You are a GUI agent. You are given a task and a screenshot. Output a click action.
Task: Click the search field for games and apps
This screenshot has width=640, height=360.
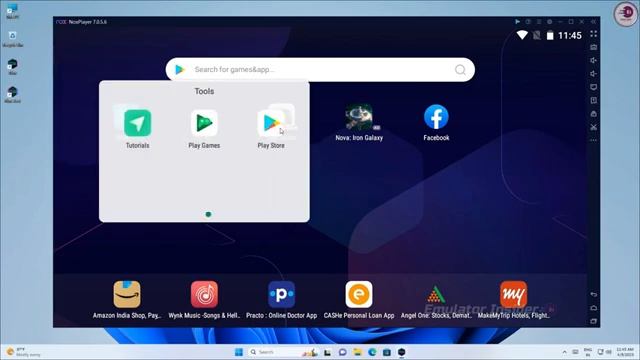tap(320, 70)
